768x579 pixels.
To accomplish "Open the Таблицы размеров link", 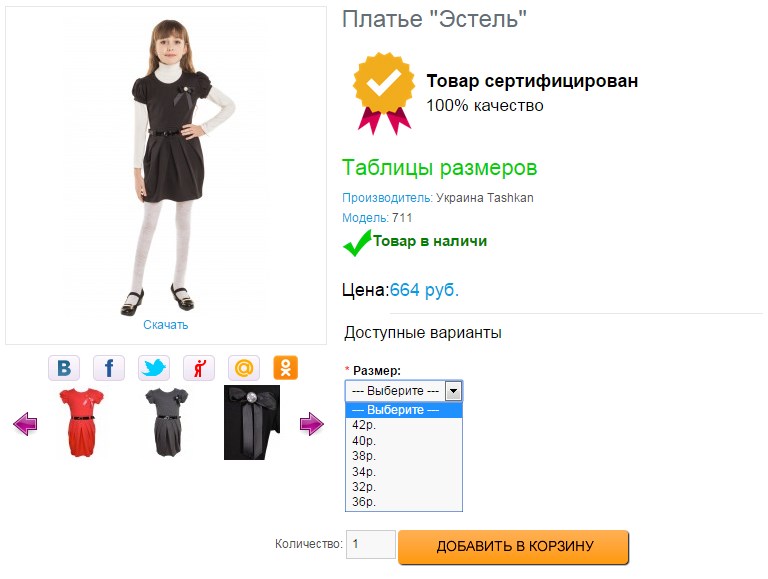I will [440, 167].
